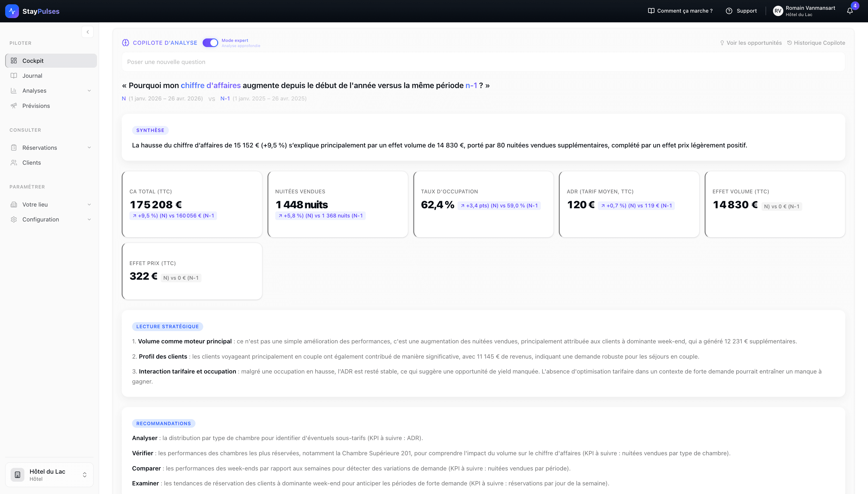Screen dimensions: 868x494
Task: Click the StayPulses logo icon
Action: point(12,11)
